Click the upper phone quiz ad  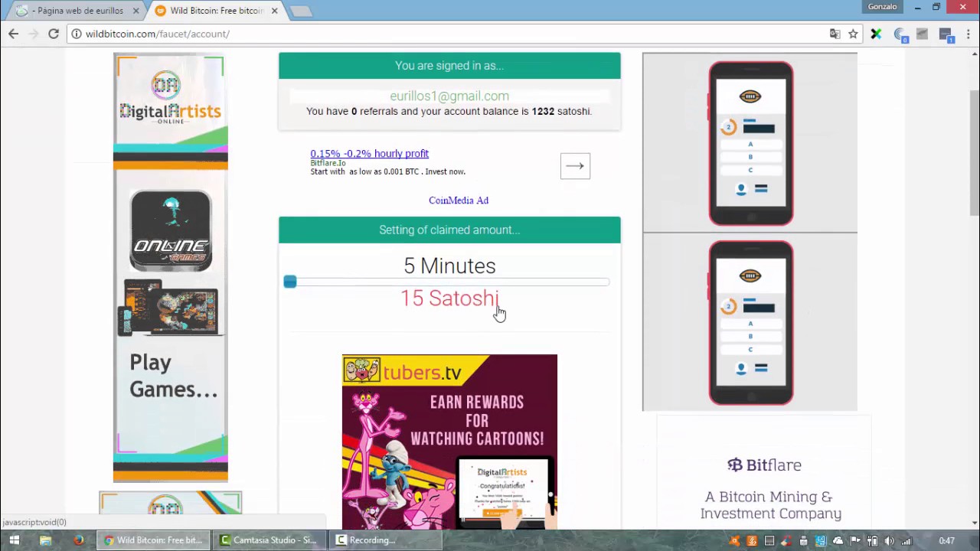750,143
